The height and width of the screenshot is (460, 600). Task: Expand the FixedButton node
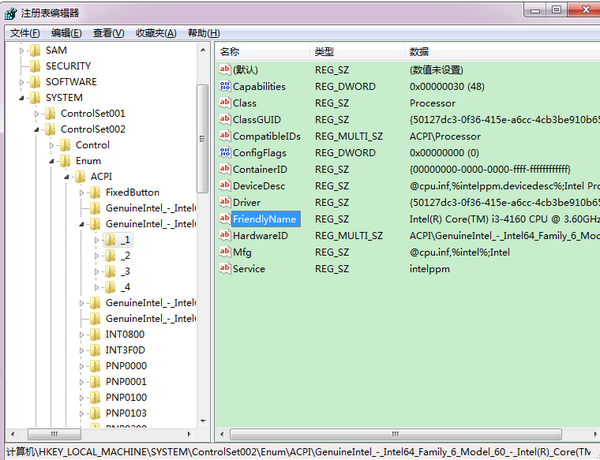(81, 192)
